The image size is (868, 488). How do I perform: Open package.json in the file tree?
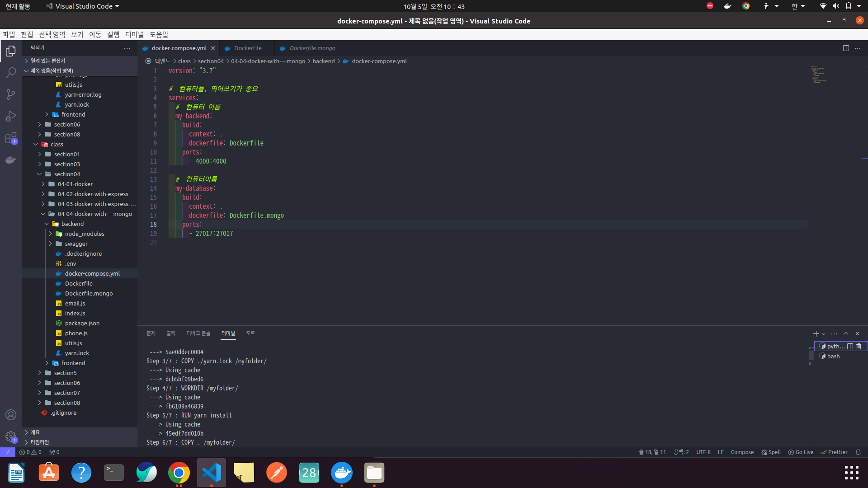[80, 324]
